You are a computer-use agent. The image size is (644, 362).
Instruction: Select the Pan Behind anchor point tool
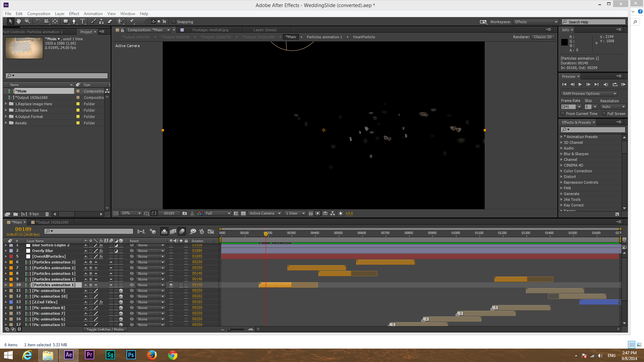pos(55,21)
